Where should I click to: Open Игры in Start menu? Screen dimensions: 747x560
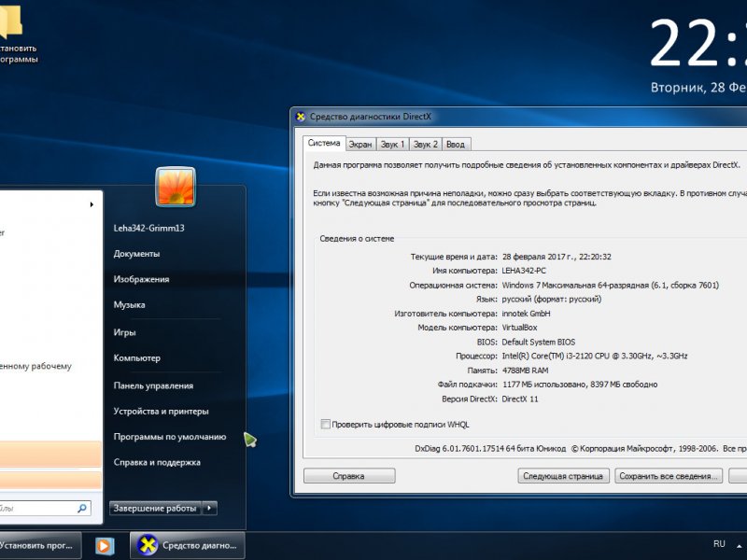(124, 332)
